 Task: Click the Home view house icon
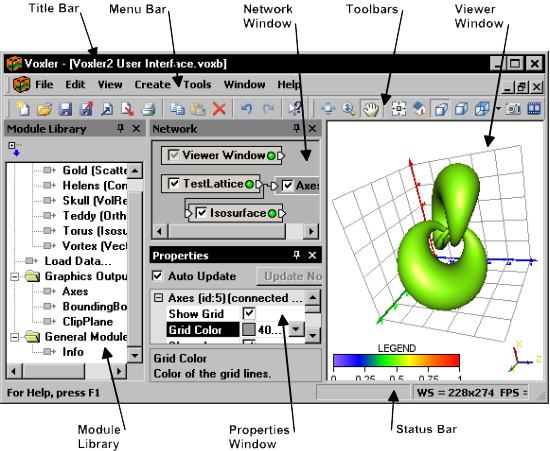[x=419, y=109]
